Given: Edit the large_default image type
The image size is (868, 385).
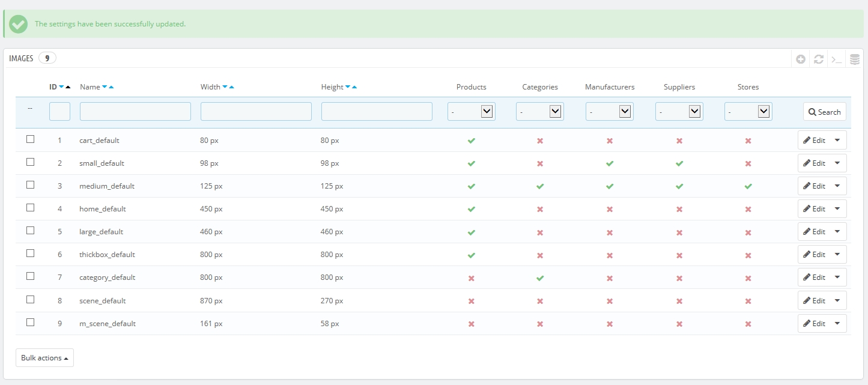Looking at the screenshot, I should 814,232.
